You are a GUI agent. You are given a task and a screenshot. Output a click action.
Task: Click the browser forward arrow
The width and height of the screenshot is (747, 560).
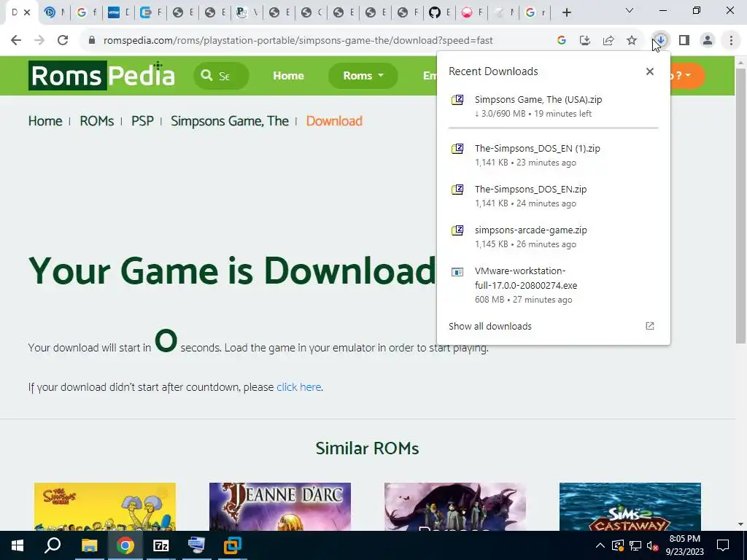click(x=39, y=41)
